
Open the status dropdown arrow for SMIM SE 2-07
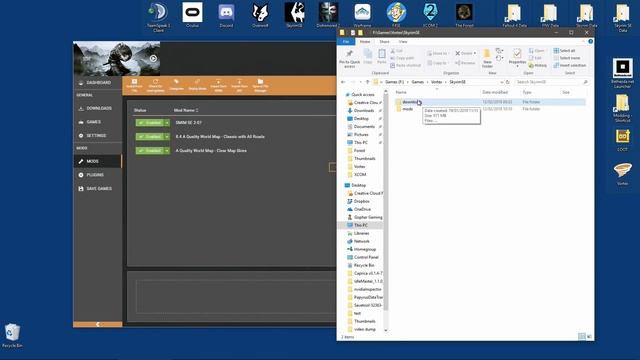click(167, 123)
